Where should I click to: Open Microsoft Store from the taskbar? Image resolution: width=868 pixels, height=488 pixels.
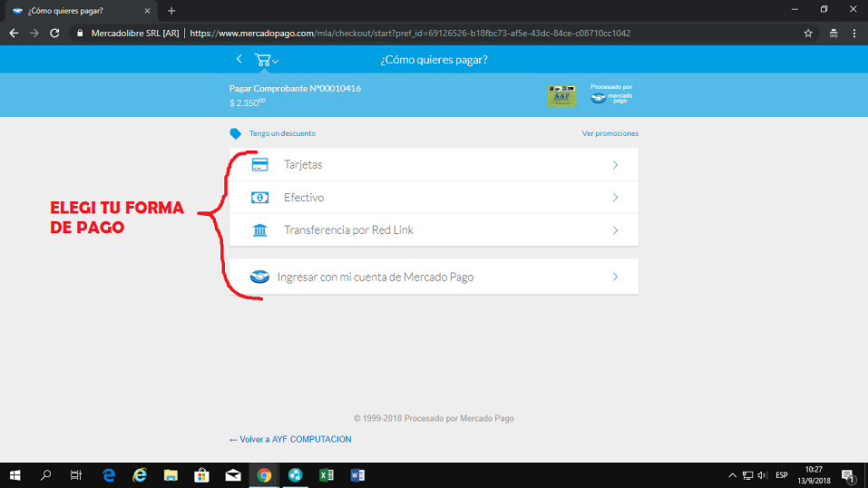point(201,475)
